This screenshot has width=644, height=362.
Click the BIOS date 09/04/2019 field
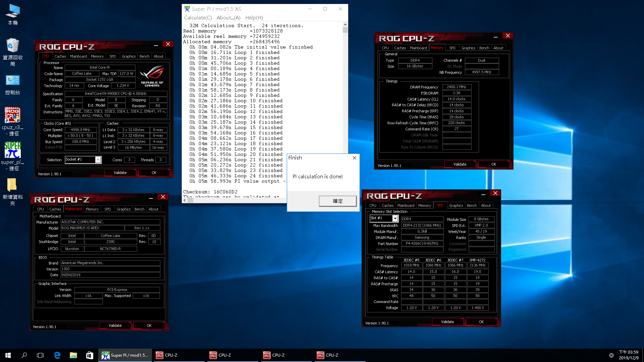110,275
